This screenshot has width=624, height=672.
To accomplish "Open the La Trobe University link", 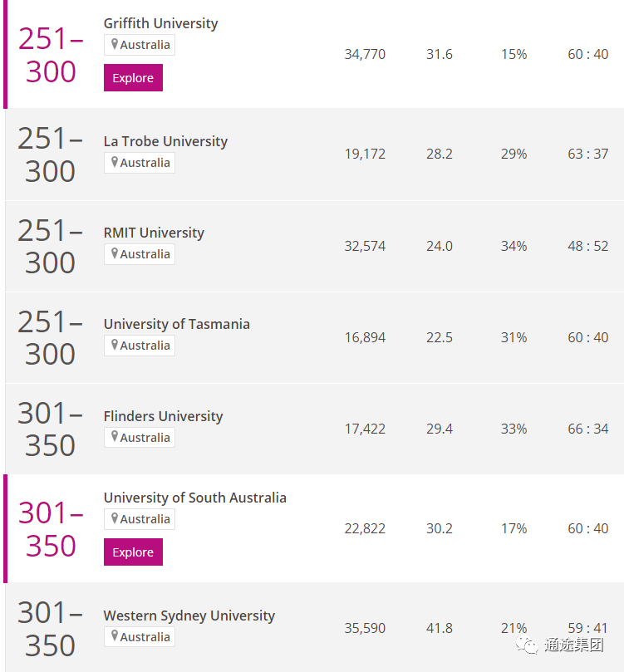I will point(165,141).
